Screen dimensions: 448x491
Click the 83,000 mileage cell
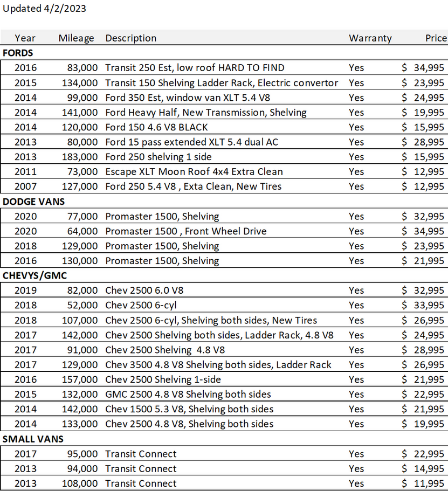[x=82, y=67]
